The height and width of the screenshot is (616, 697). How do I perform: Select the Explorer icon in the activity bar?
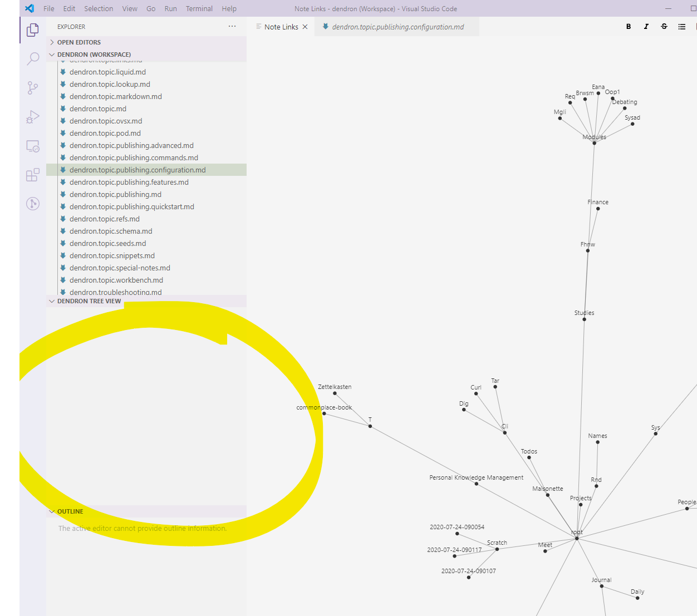(x=32, y=29)
